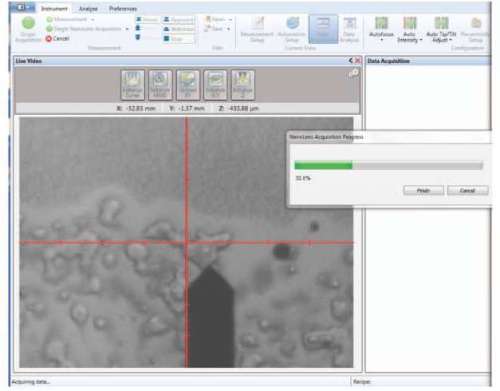Click the second stage control button in Live Video
This screenshot has width=500, height=391.
[x=160, y=85]
